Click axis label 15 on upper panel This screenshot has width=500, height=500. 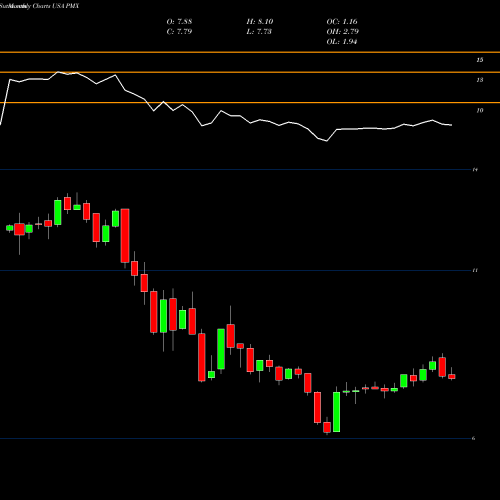(480, 60)
